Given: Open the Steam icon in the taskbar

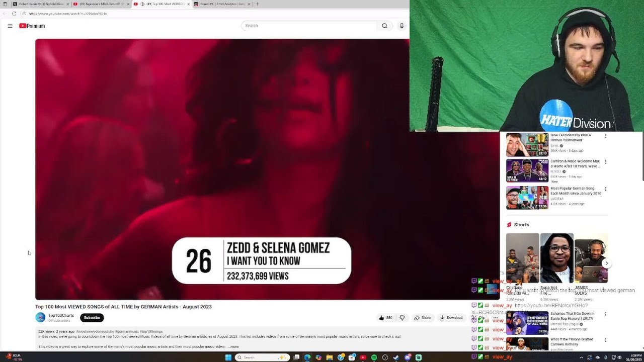Looking at the screenshot, I should (396, 357).
